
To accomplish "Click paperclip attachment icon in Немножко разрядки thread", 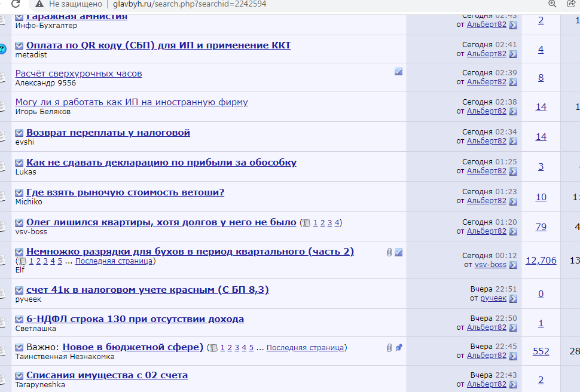I will pyautogui.click(x=389, y=252).
